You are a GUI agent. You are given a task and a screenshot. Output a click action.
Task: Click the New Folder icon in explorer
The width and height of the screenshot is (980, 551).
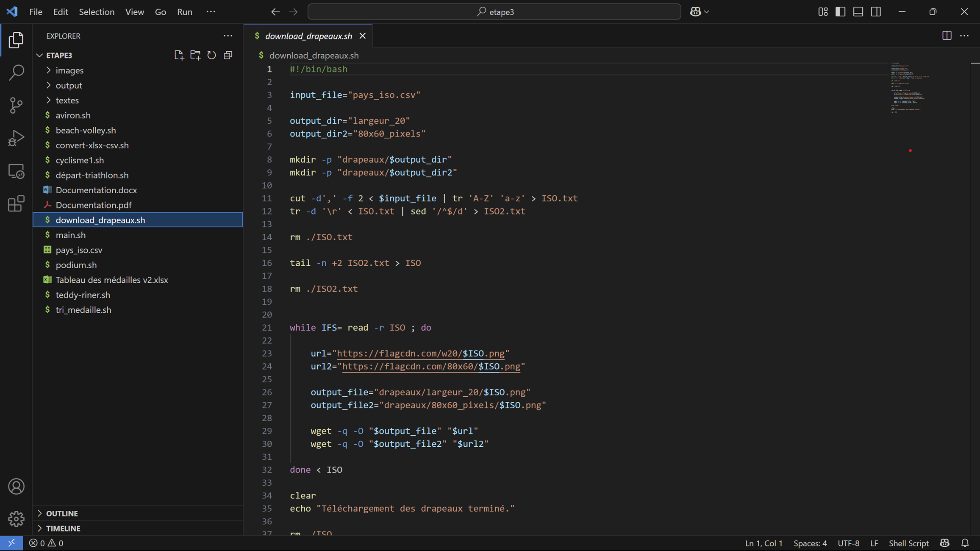195,55
